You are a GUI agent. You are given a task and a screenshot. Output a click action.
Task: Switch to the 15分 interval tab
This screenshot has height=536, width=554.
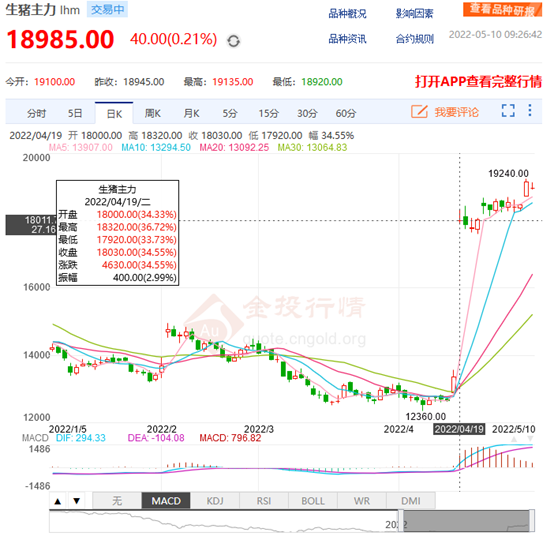269,113
